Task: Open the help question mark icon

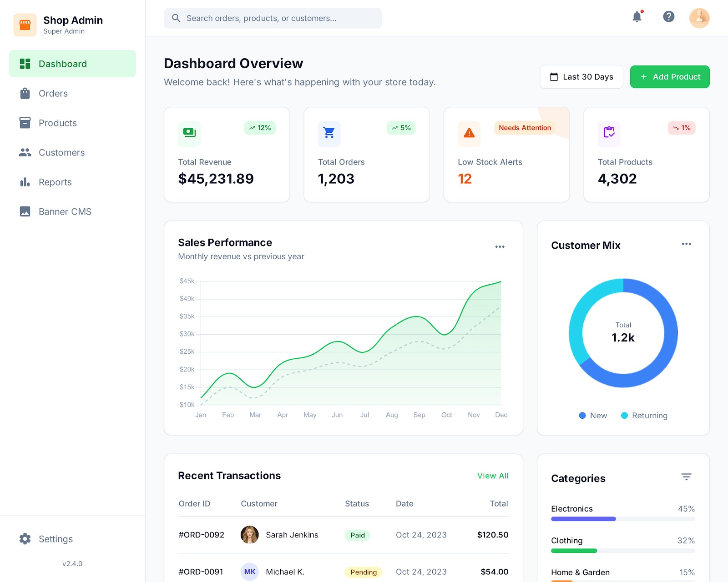Action: (668, 17)
